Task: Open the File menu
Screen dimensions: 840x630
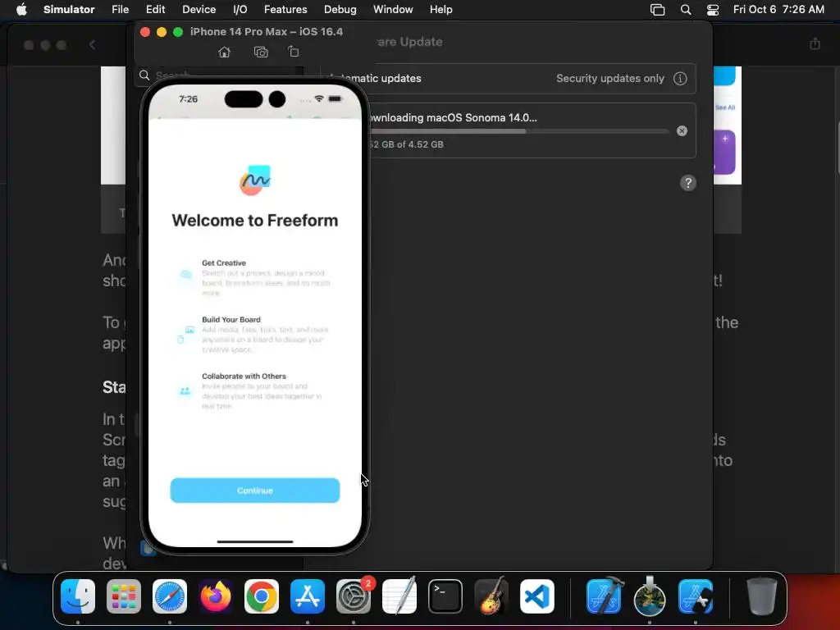Action: click(120, 9)
